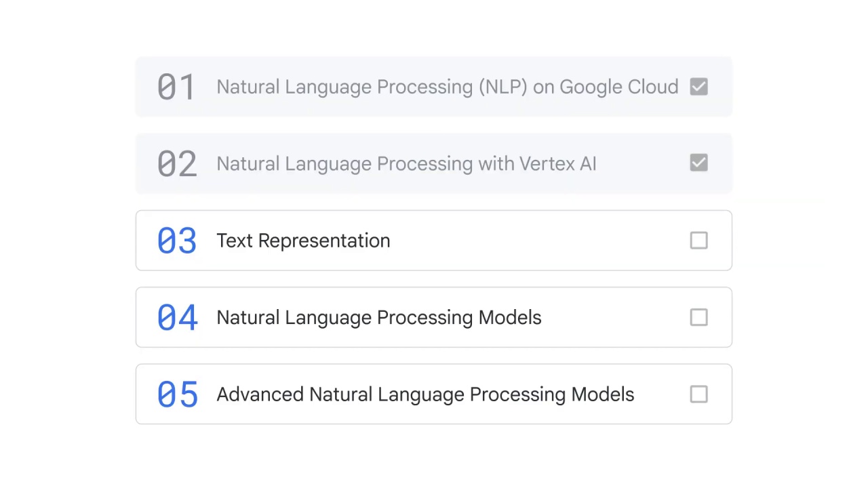The image size is (868, 488).
Task: Select the 'Natural Language Processing Models' title
Action: [x=378, y=318]
